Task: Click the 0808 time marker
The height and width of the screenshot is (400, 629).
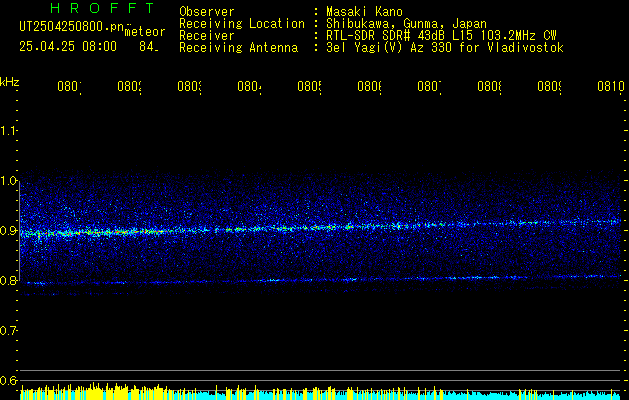Action: click(489, 86)
